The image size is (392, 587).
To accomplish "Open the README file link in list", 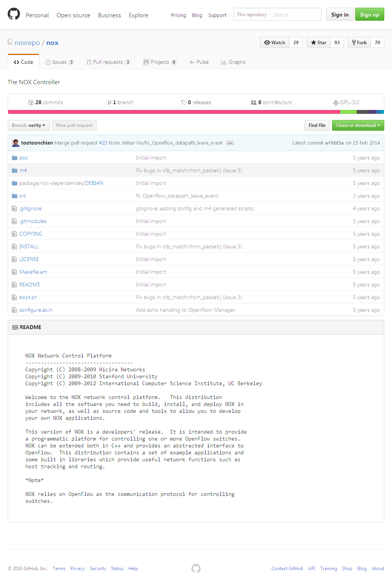I will pos(30,284).
